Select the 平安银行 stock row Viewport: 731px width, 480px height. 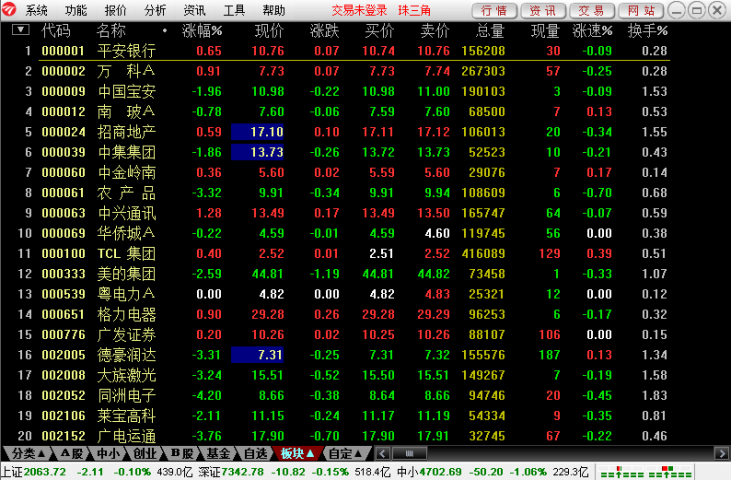coord(126,50)
